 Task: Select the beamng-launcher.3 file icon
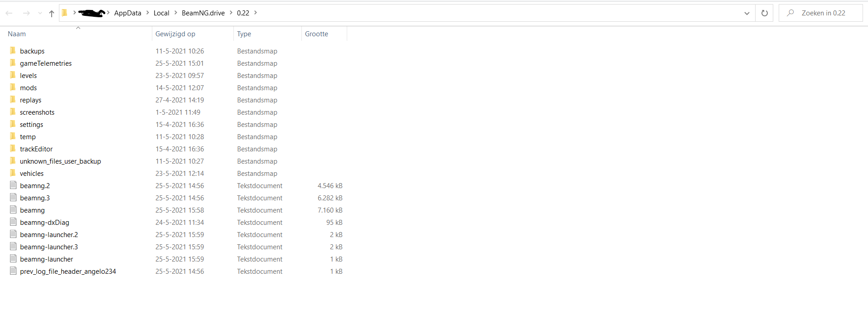[13, 246]
